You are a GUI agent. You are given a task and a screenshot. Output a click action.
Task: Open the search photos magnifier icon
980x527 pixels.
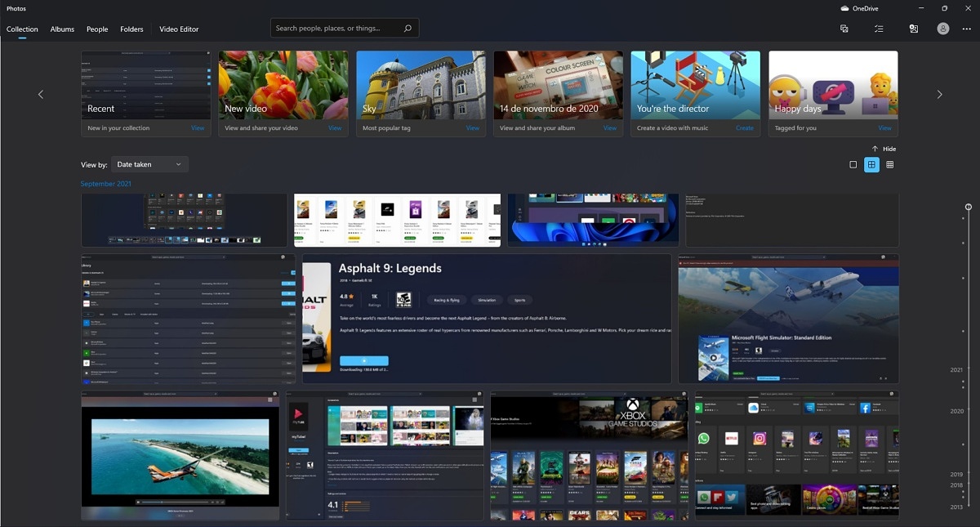click(407, 27)
